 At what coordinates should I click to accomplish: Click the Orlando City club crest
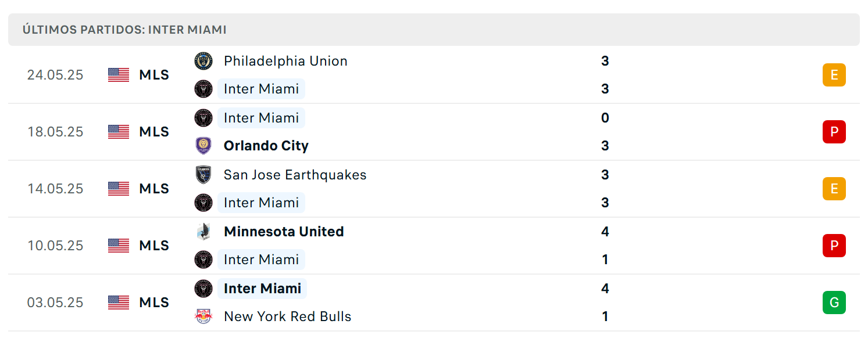pyautogui.click(x=203, y=146)
